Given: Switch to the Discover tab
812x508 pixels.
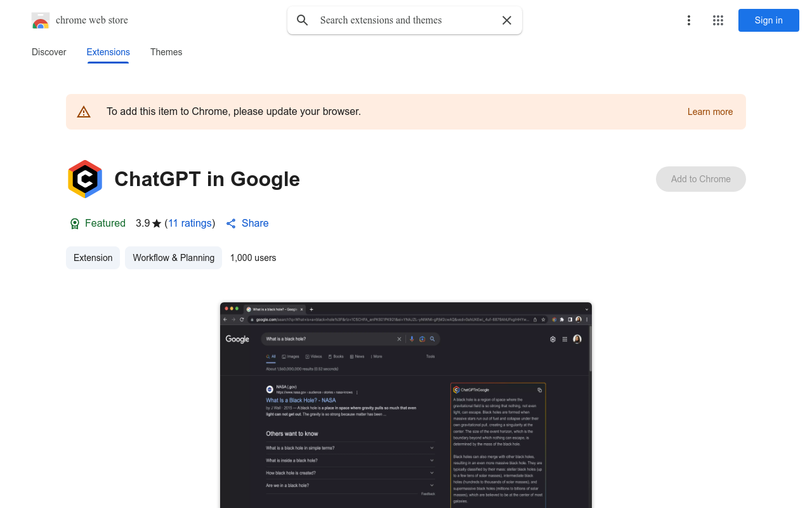Looking at the screenshot, I should tap(49, 52).
